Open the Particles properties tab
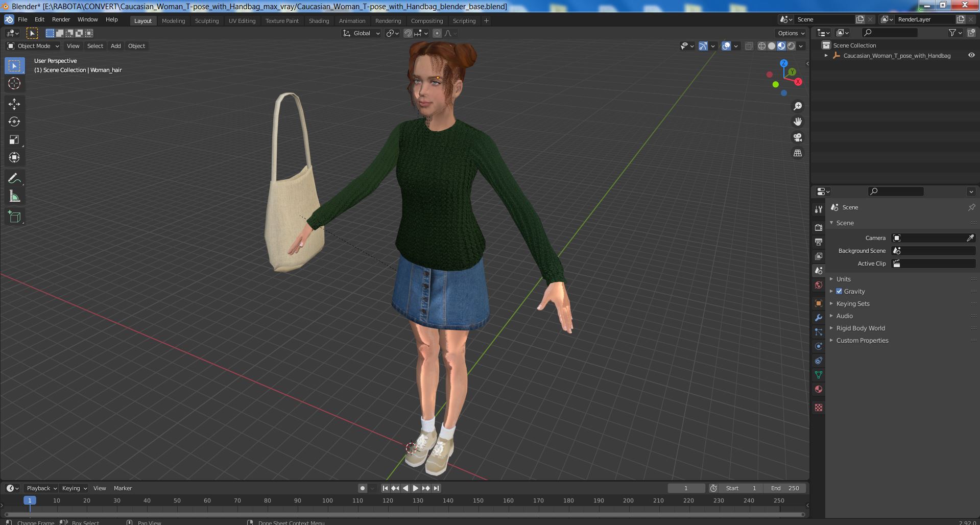 (x=819, y=332)
